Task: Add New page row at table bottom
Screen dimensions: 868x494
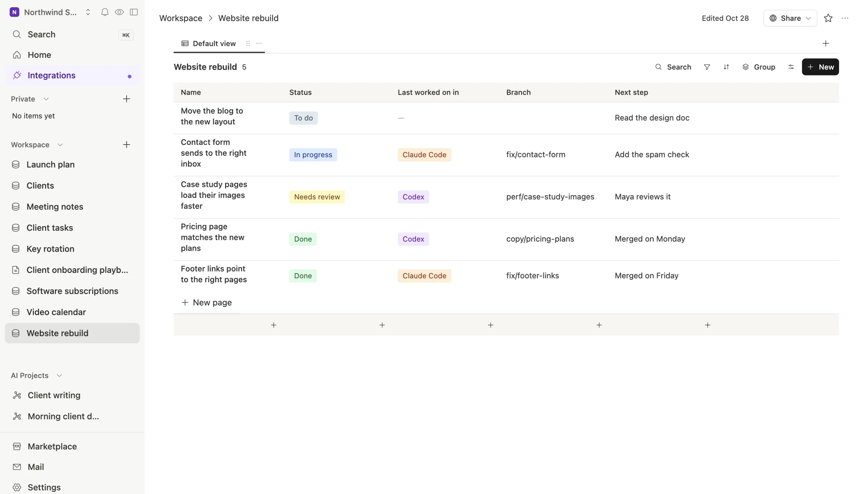Action: [x=207, y=303]
